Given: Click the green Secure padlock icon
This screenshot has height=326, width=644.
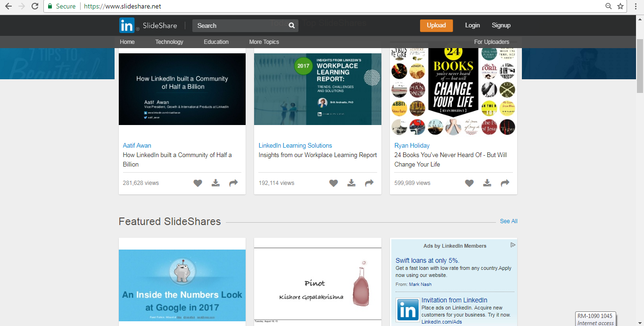Looking at the screenshot, I should tap(50, 6).
